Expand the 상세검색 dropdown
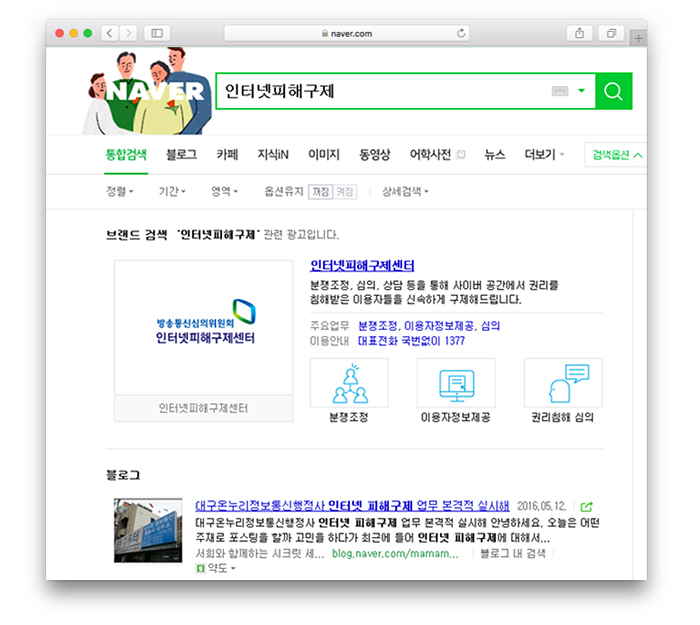700x625 pixels. tap(405, 192)
